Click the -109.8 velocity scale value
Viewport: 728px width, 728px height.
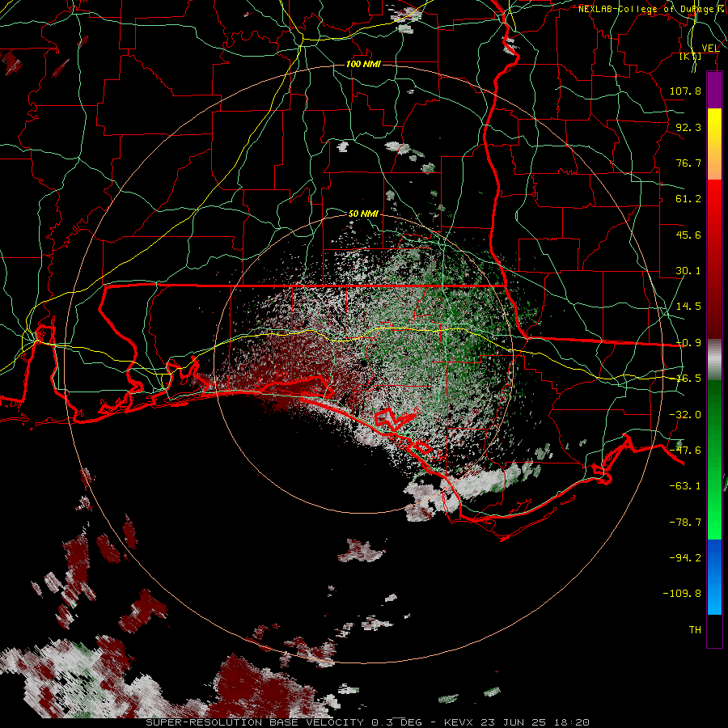(x=682, y=594)
